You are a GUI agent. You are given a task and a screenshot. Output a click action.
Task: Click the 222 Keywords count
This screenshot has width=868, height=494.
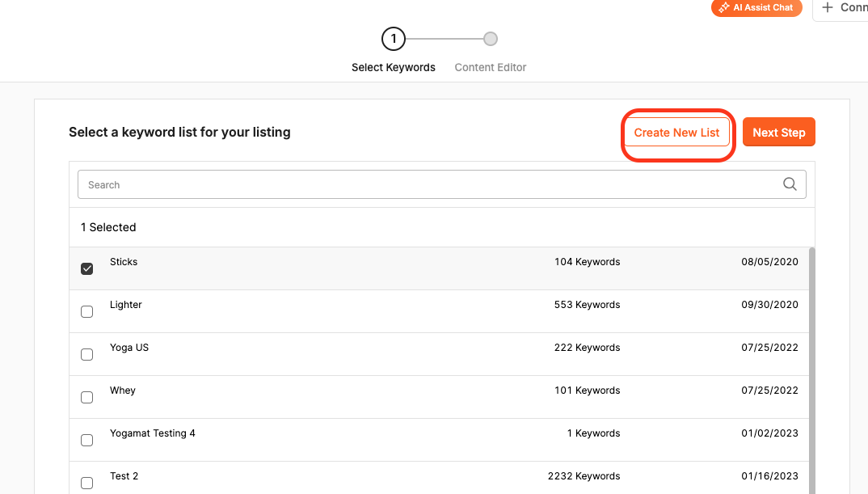click(x=588, y=347)
